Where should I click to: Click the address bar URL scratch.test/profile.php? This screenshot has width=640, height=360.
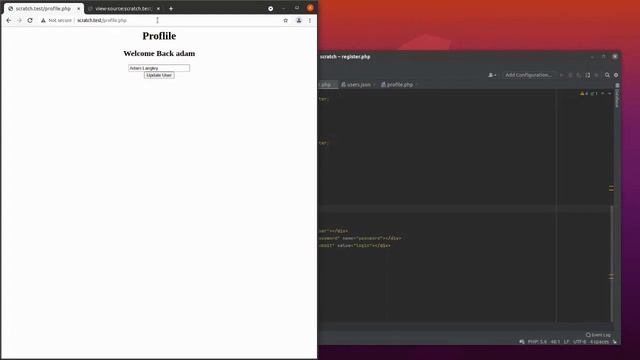tap(102, 20)
